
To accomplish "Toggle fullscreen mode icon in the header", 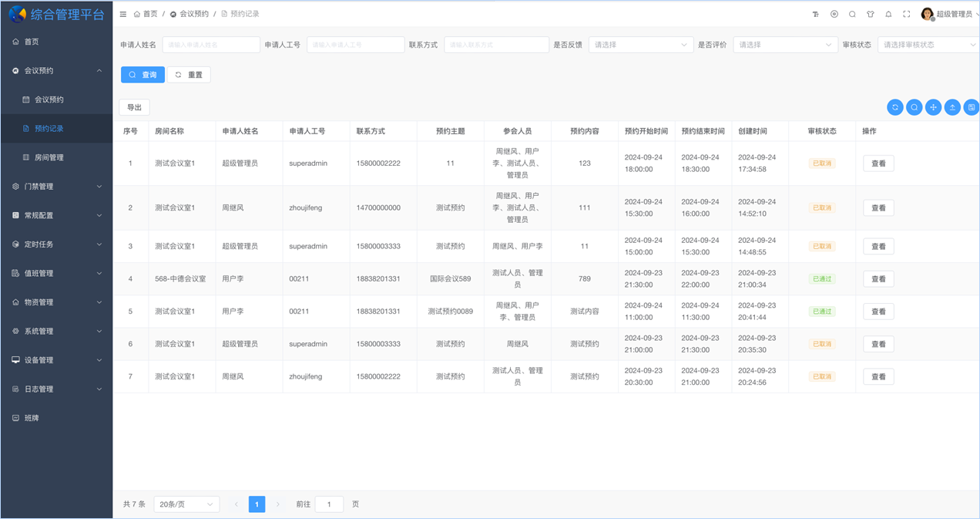I will 907,14.
